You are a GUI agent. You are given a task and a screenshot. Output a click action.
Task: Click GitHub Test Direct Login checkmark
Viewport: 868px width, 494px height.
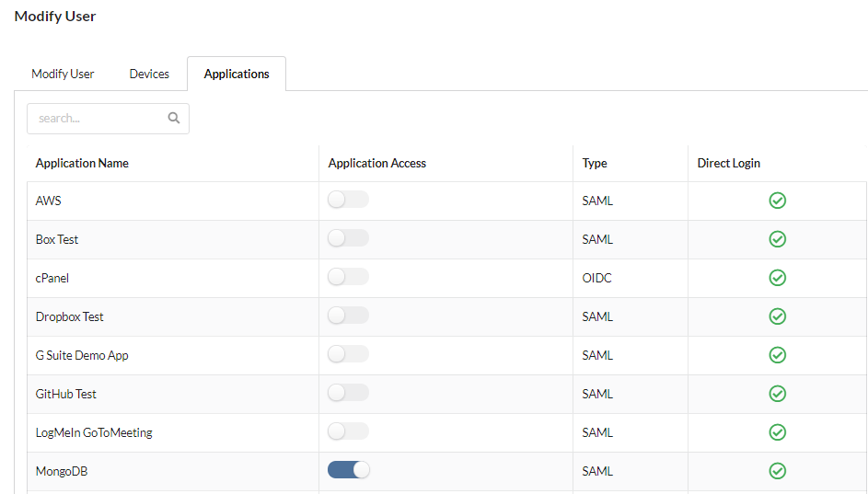777,394
